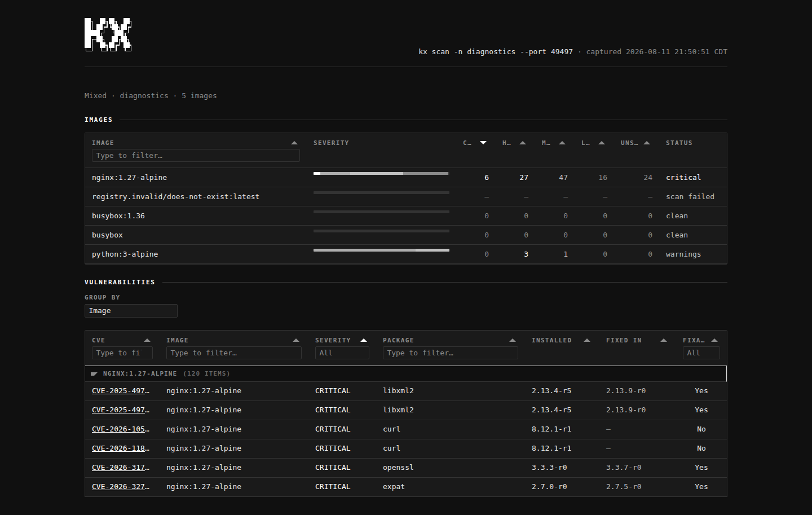Open the CVE-2026-327 expat link
This screenshot has width=812, height=515.
121,487
